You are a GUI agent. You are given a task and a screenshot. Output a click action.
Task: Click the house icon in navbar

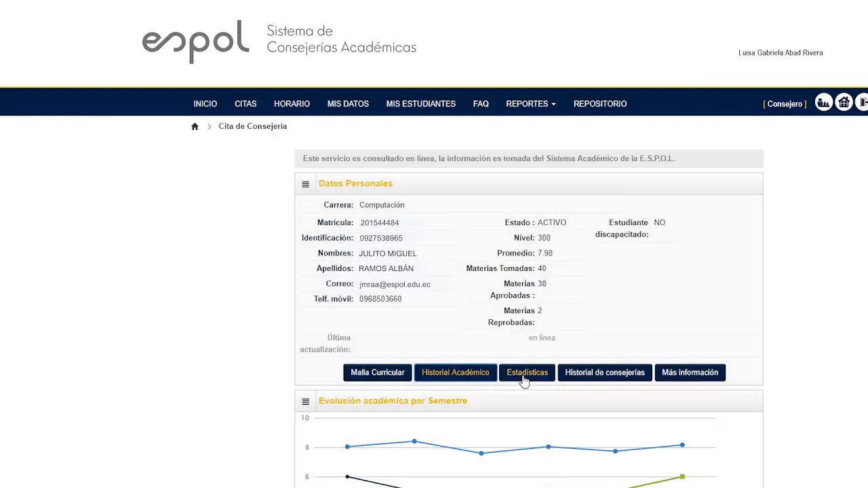(x=844, y=103)
